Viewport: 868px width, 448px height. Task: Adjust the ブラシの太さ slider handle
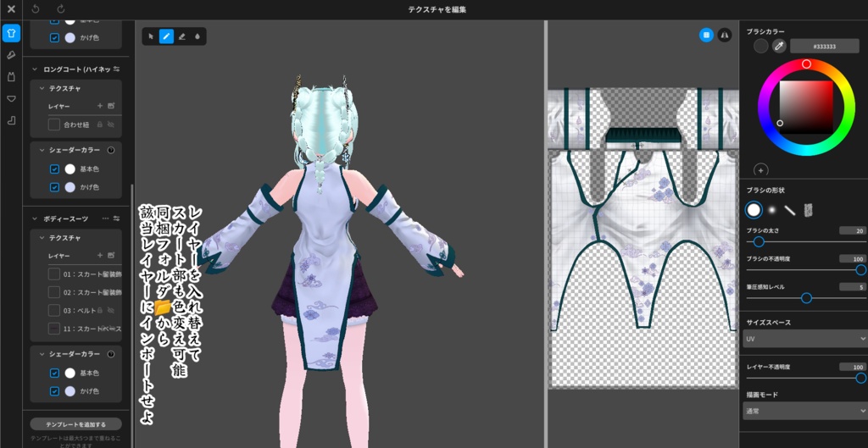(759, 241)
